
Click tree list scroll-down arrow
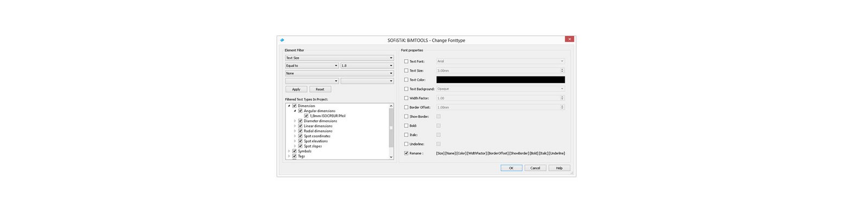click(391, 157)
